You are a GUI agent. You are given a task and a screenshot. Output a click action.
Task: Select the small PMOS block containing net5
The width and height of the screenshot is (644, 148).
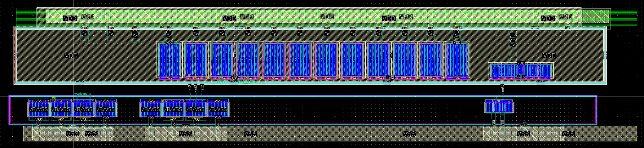[x=521, y=71]
